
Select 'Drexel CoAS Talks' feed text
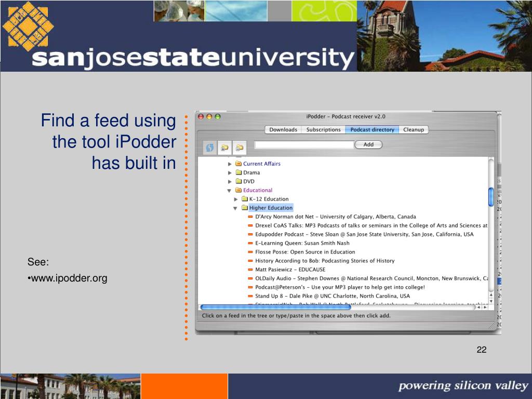(278, 225)
